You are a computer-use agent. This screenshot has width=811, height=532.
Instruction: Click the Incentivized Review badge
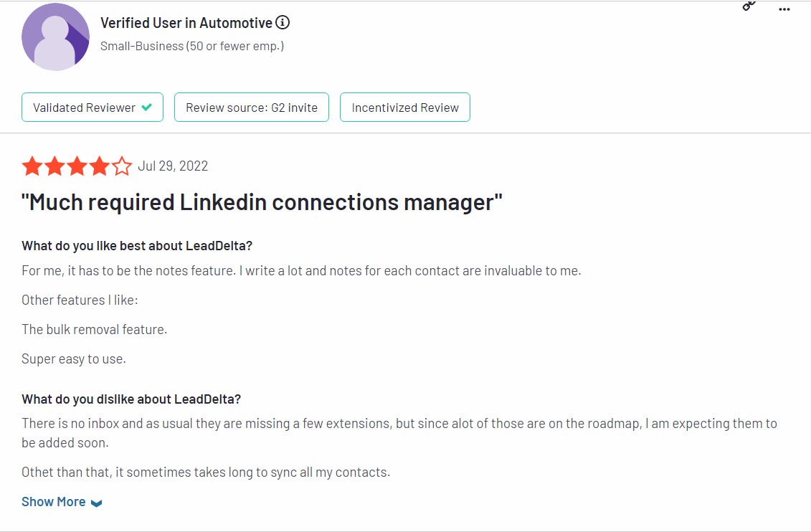click(404, 107)
